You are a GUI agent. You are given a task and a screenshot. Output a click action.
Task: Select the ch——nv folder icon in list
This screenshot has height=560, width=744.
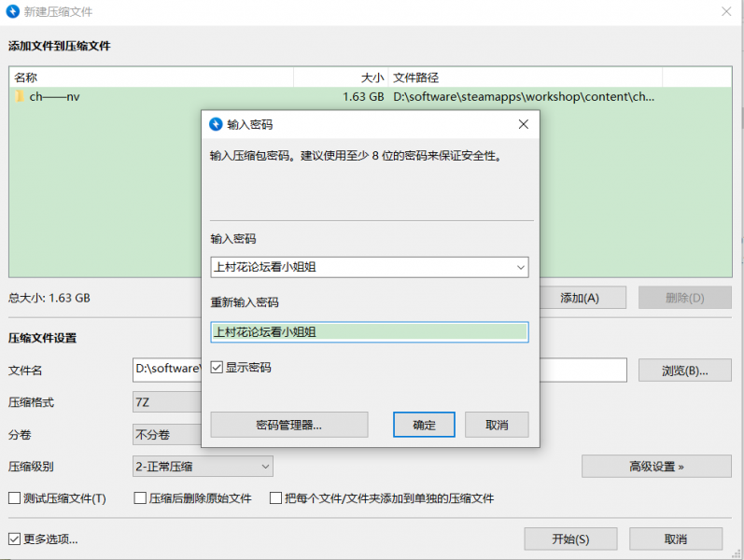(x=19, y=96)
